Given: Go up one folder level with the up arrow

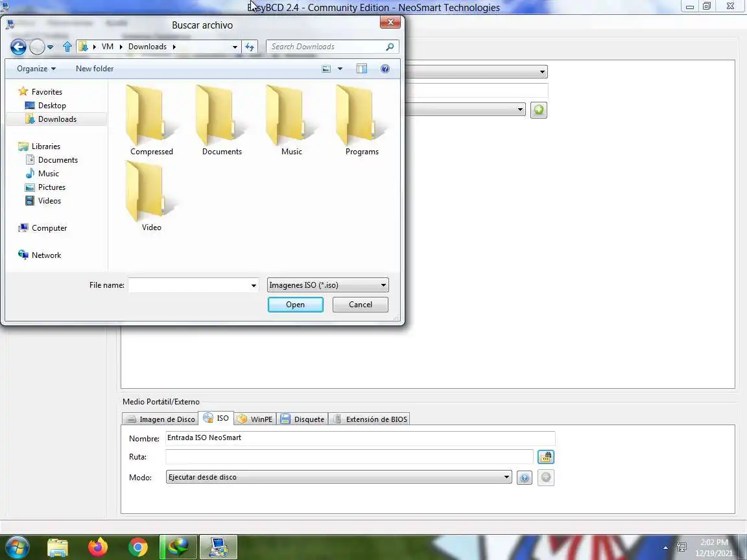Looking at the screenshot, I should pyautogui.click(x=67, y=47).
